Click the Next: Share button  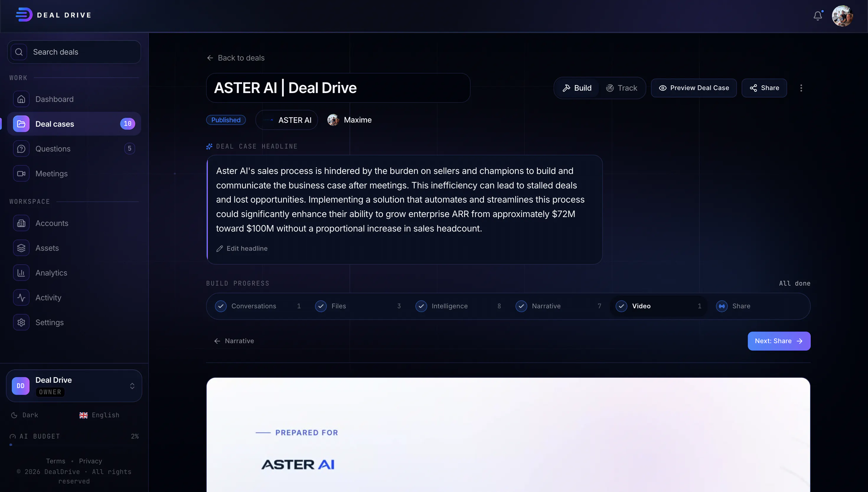779,341
